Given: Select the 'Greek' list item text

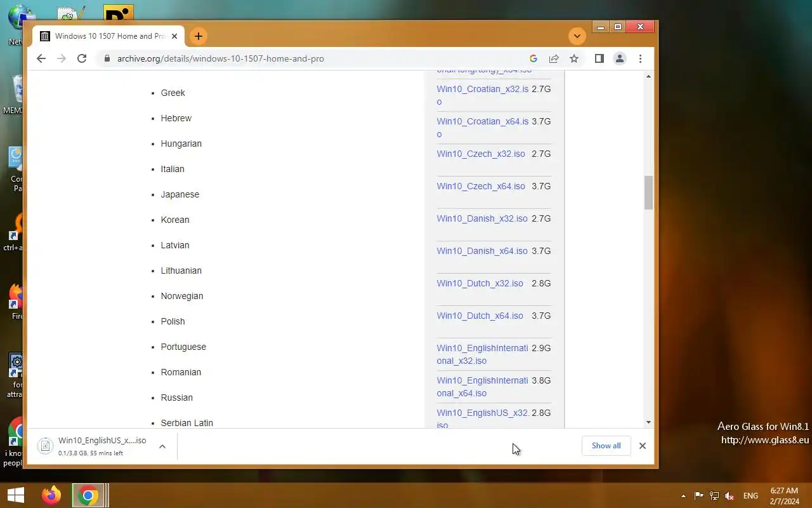Looking at the screenshot, I should point(173,93).
